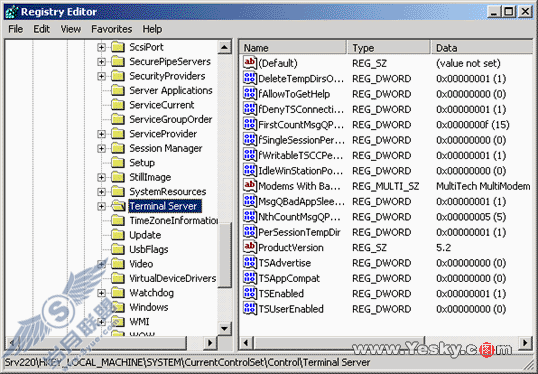538x374 pixels.
Task: Click the Modems With Ba... multi-string icon
Action: pos(250,185)
